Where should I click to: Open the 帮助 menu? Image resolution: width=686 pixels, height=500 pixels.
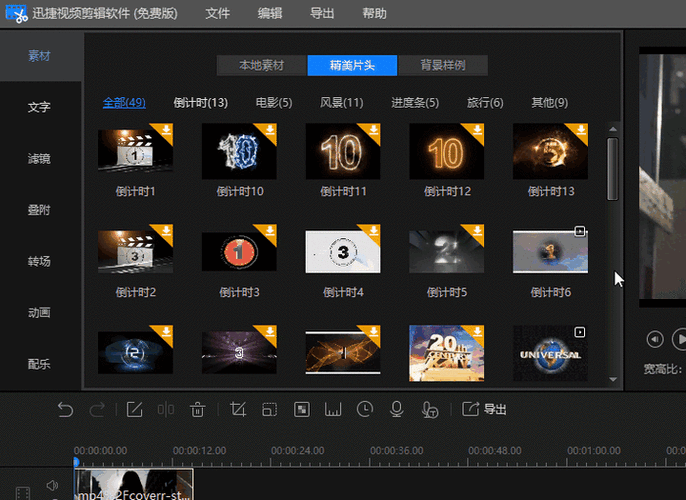pos(374,14)
